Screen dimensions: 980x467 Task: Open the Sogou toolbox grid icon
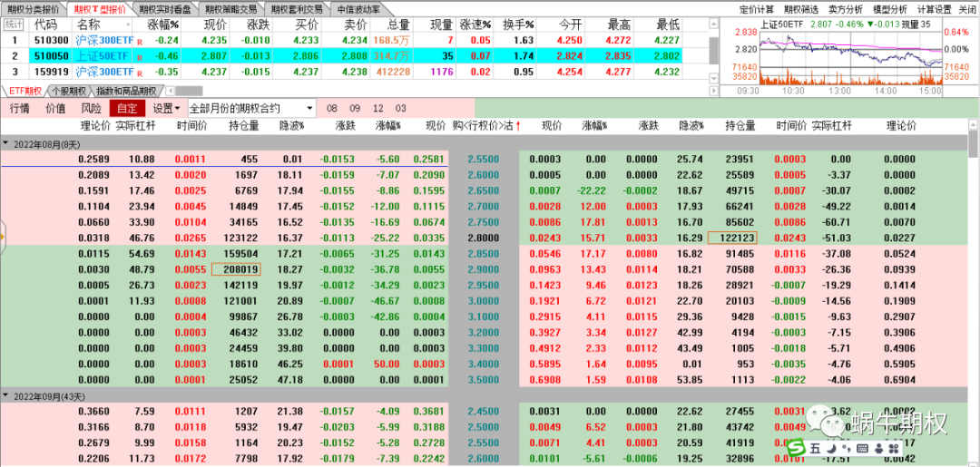coord(892,449)
